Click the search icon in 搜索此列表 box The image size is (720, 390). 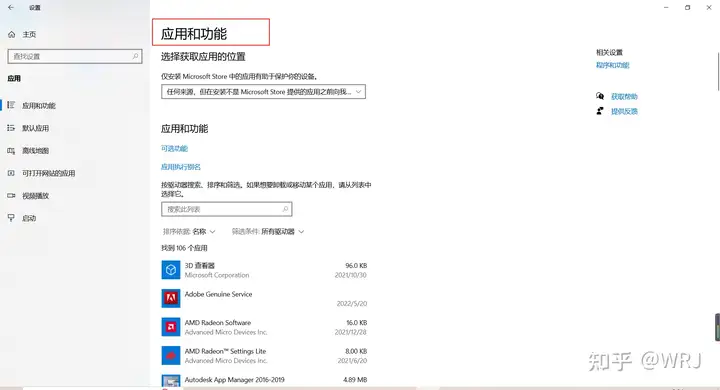285,209
